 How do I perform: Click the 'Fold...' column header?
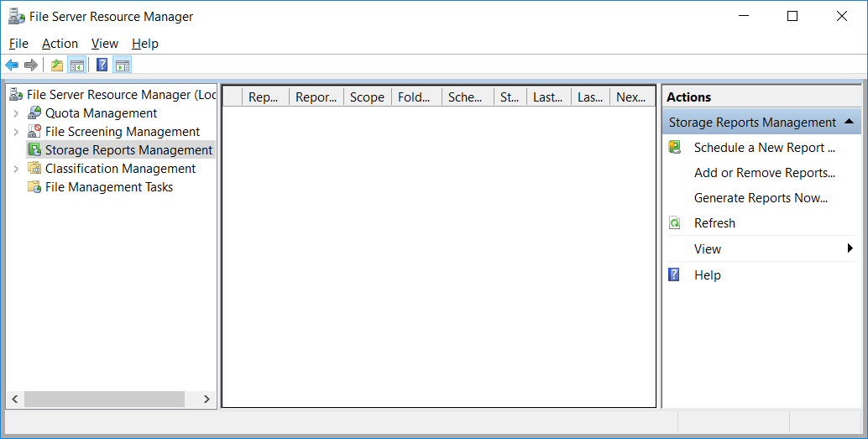click(x=417, y=97)
